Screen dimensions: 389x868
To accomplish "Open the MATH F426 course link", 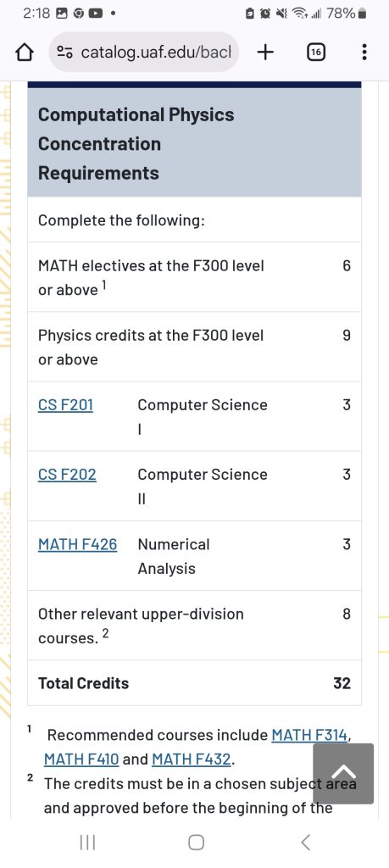I will click(77, 545).
